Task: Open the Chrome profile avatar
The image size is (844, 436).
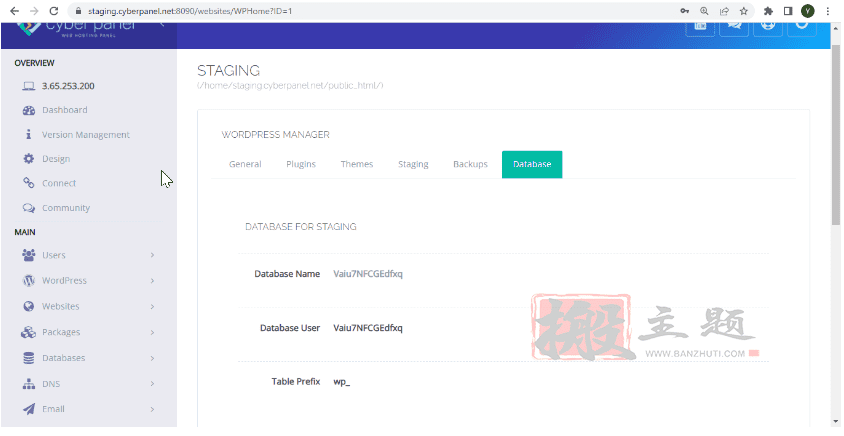Action: coord(807,11)
